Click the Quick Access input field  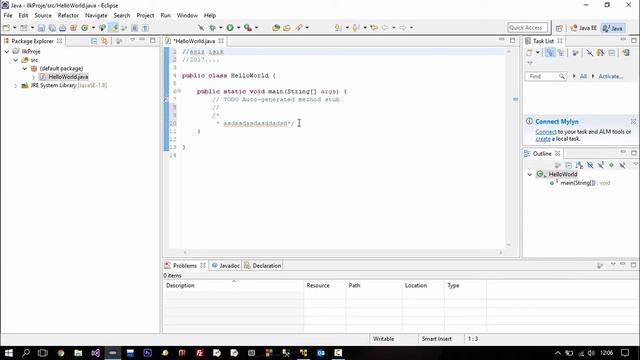(x=528, y=28)
